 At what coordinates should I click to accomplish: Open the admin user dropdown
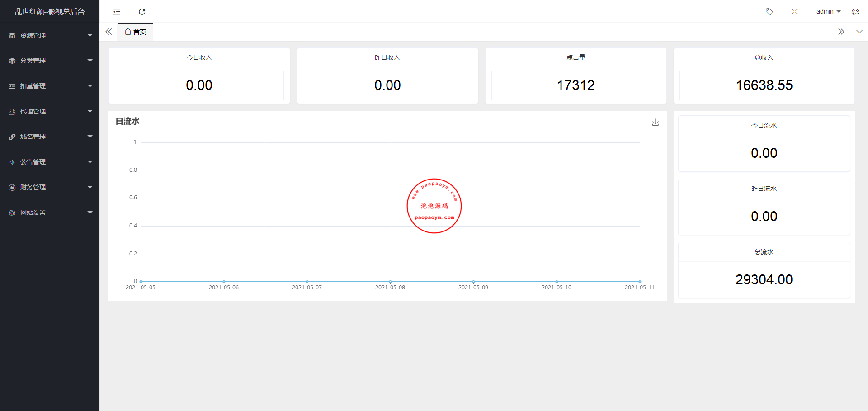click(x=828, y=12)
